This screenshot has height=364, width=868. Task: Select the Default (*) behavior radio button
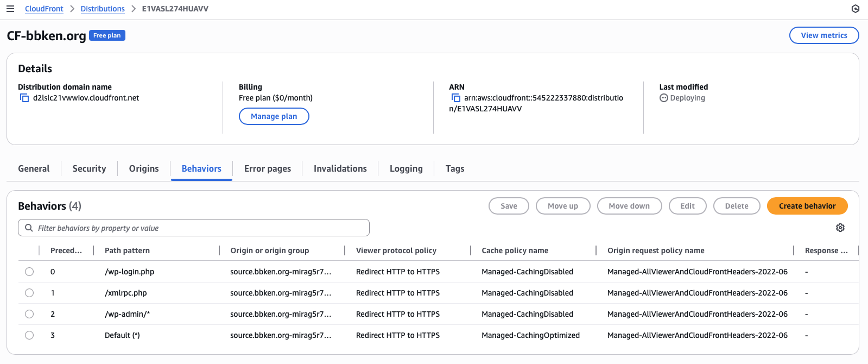click(29, 335)
